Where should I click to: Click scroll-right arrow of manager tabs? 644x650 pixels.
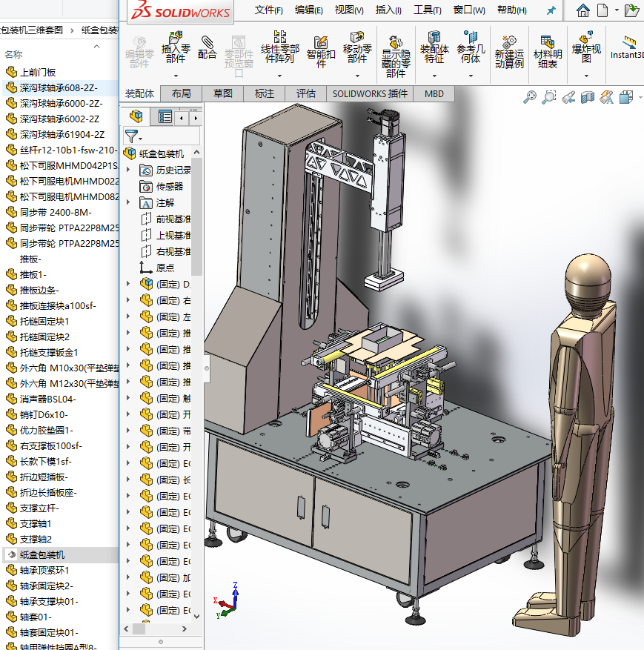196,118
